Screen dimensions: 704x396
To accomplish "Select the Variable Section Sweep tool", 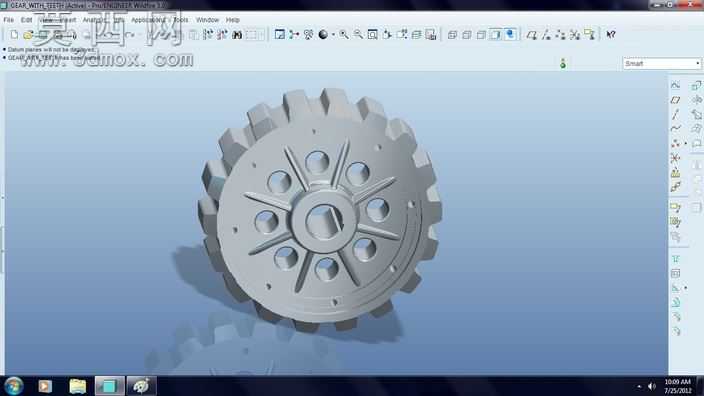I will 696,114.
